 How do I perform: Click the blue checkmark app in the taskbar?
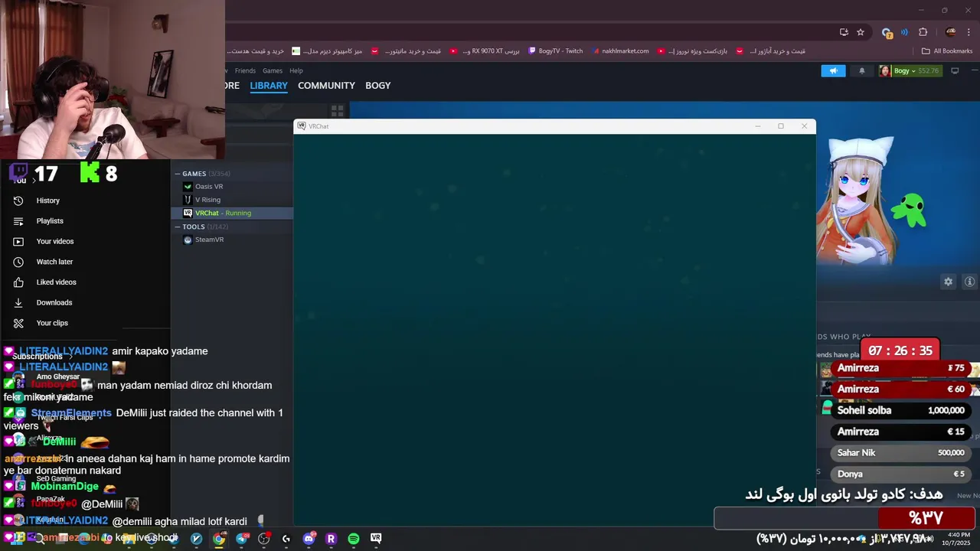tap(197, 539)
